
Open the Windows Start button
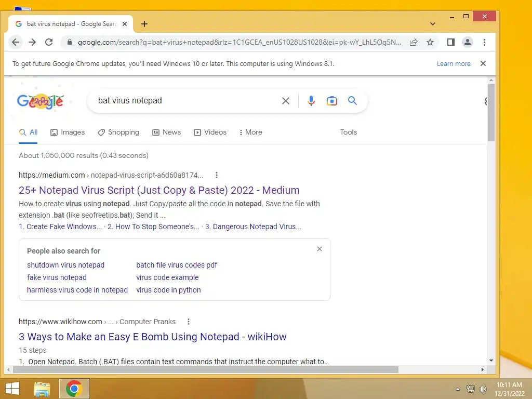point(12,389)
